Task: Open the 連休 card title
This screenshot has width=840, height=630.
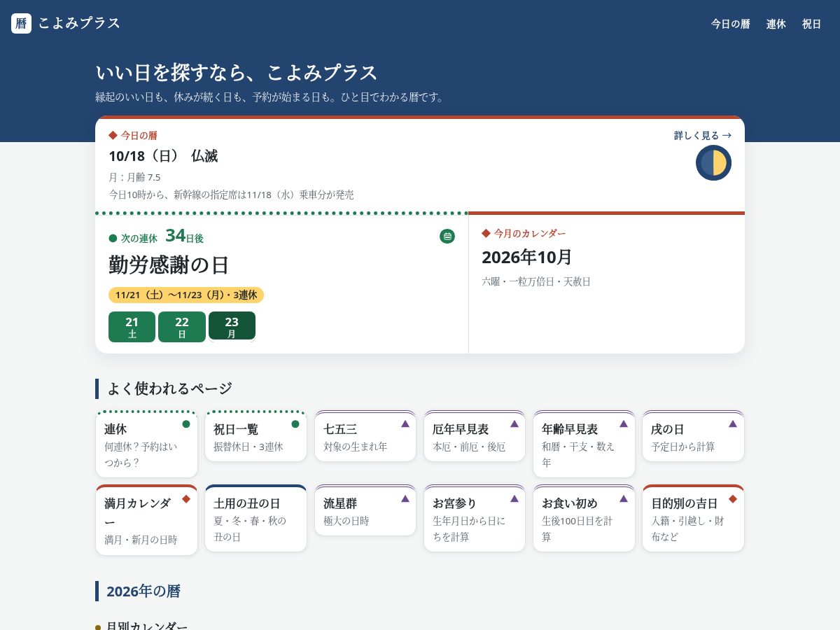Action: point(115,429)
